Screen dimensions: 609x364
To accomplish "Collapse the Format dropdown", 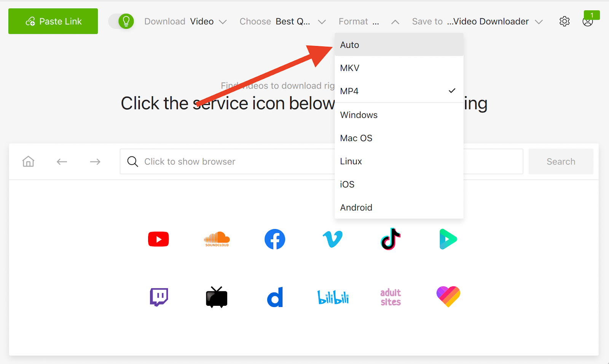I will [x=369, y=21].
